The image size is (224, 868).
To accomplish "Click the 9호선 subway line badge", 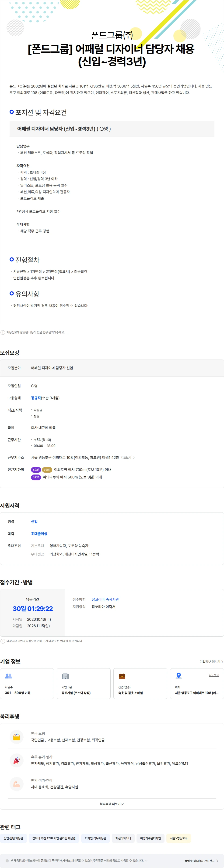I will tap(47, 470).
